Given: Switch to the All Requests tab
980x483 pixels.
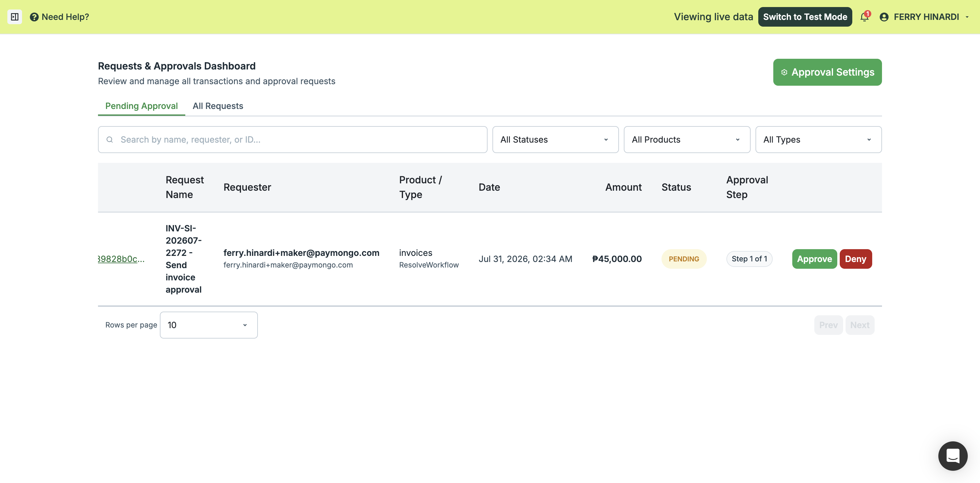Looking at the screenshot, I should point(218,106).
